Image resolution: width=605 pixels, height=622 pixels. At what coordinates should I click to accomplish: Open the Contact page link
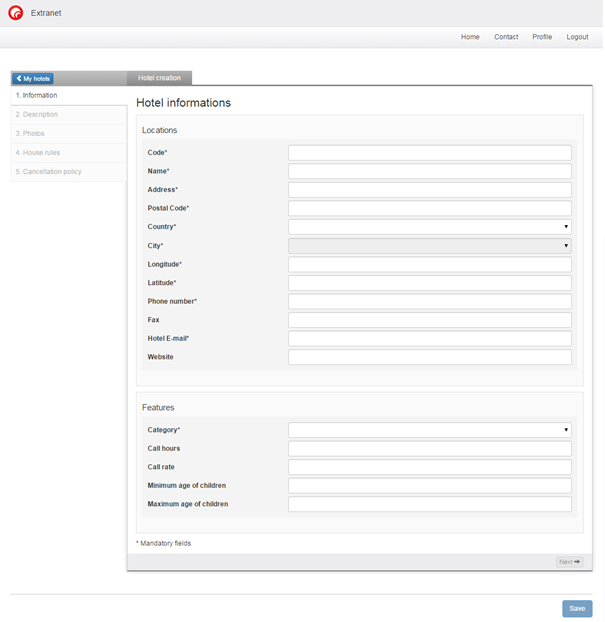coord(506,37)
